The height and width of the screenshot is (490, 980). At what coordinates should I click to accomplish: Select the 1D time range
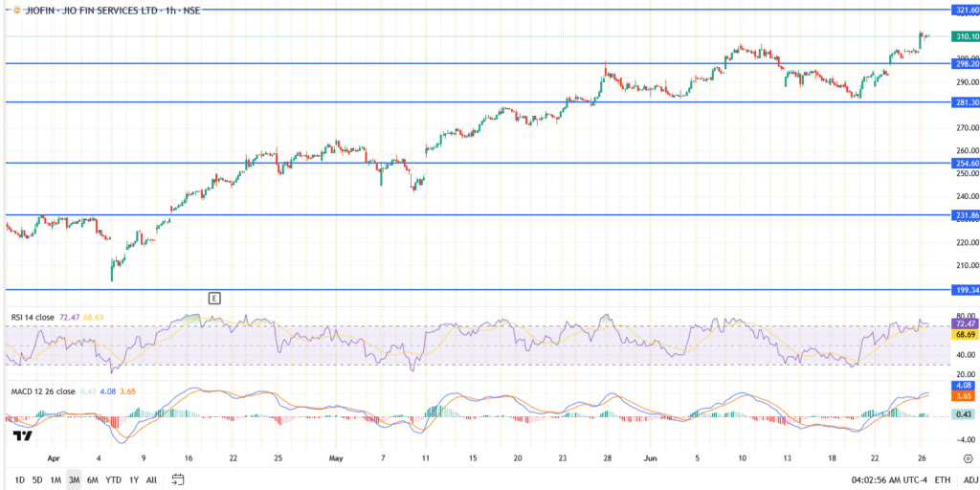pos(20,479)
